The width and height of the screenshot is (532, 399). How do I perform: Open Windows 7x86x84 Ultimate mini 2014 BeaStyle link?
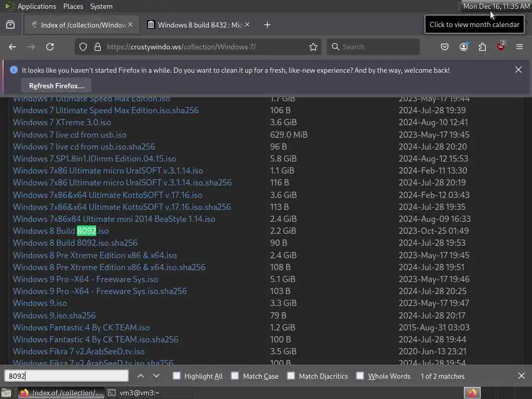tap(114, 219)
